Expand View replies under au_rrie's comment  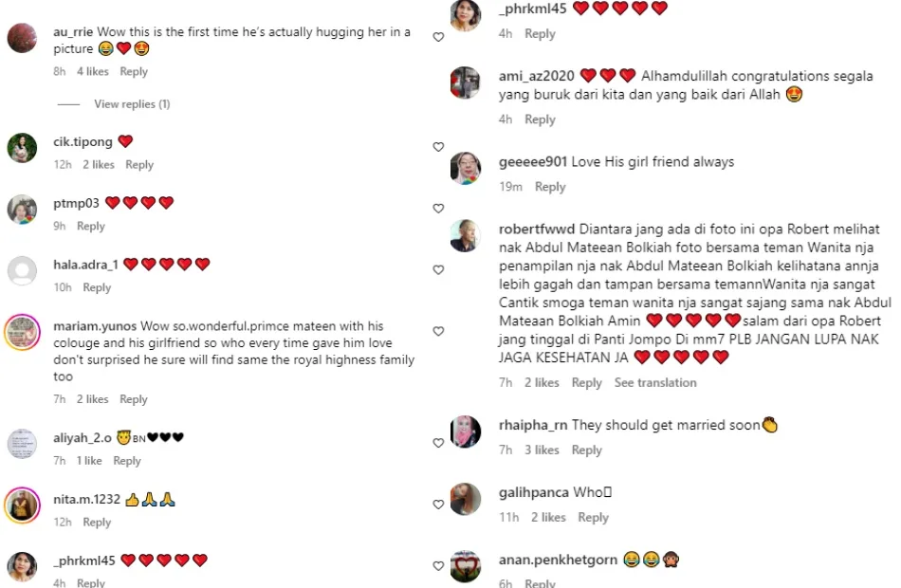(x=132, y=104)
